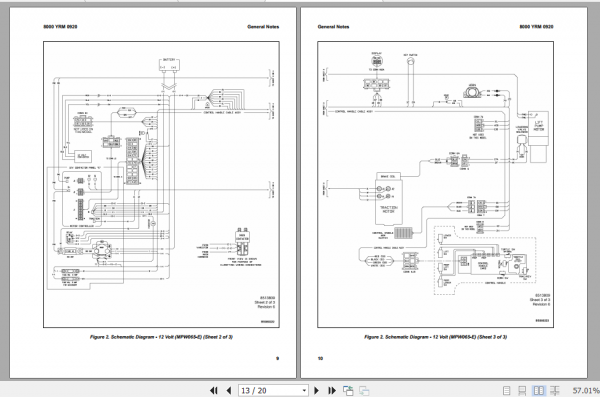Go to the previous page
The width and height of the screenshot is (600, 397).
229,390
